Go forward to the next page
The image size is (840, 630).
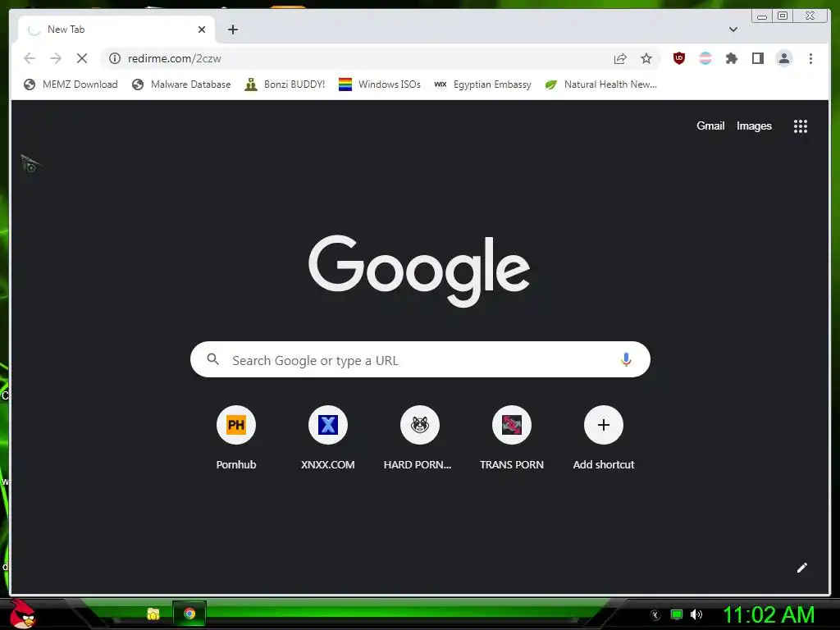click(x=56, y=58)
